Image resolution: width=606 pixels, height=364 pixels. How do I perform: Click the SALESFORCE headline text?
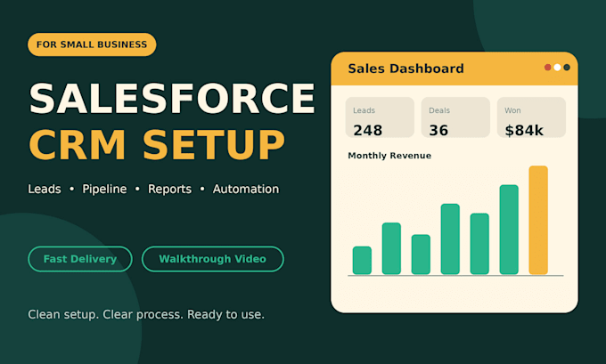(172, 99)
